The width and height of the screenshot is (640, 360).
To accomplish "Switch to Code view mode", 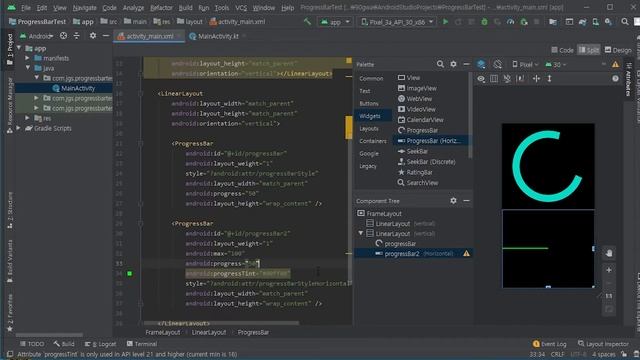I will (x=562, y=50).
